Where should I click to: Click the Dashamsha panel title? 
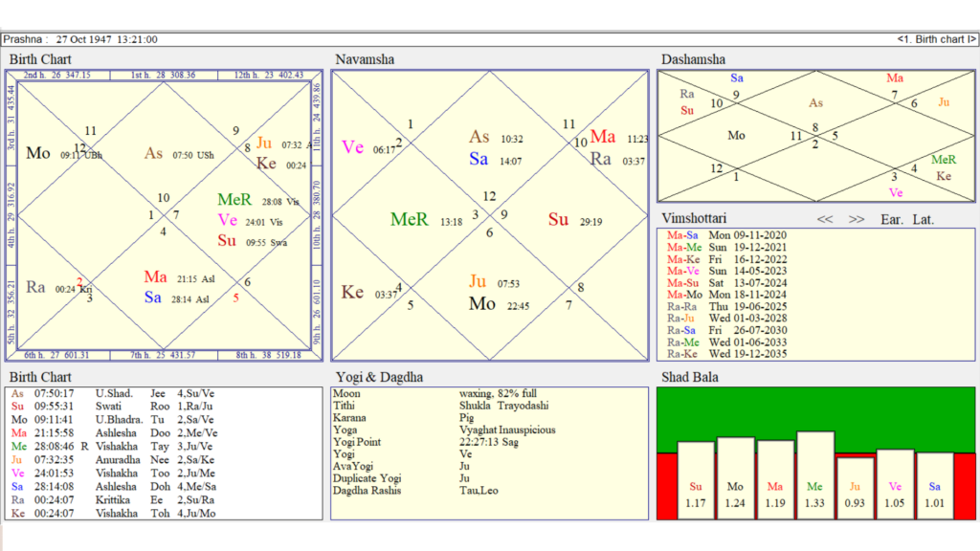(x=693, y=59)
